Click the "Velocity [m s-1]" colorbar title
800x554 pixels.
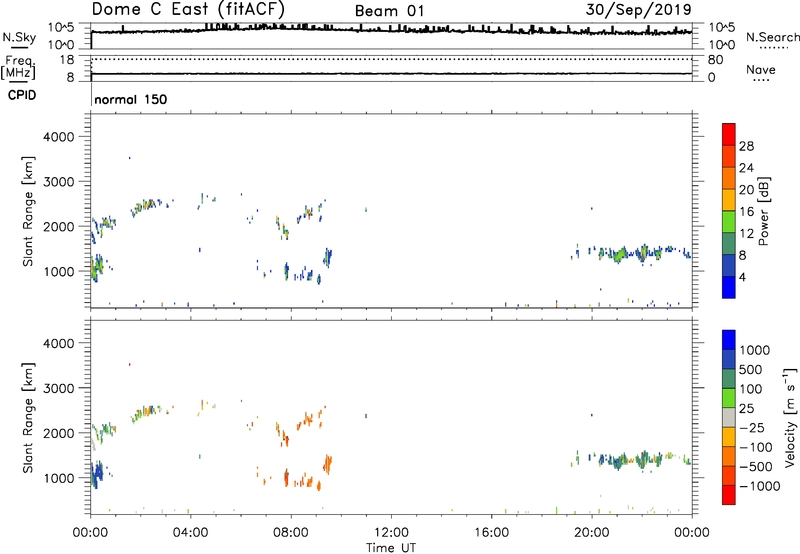tap(789, 417)
